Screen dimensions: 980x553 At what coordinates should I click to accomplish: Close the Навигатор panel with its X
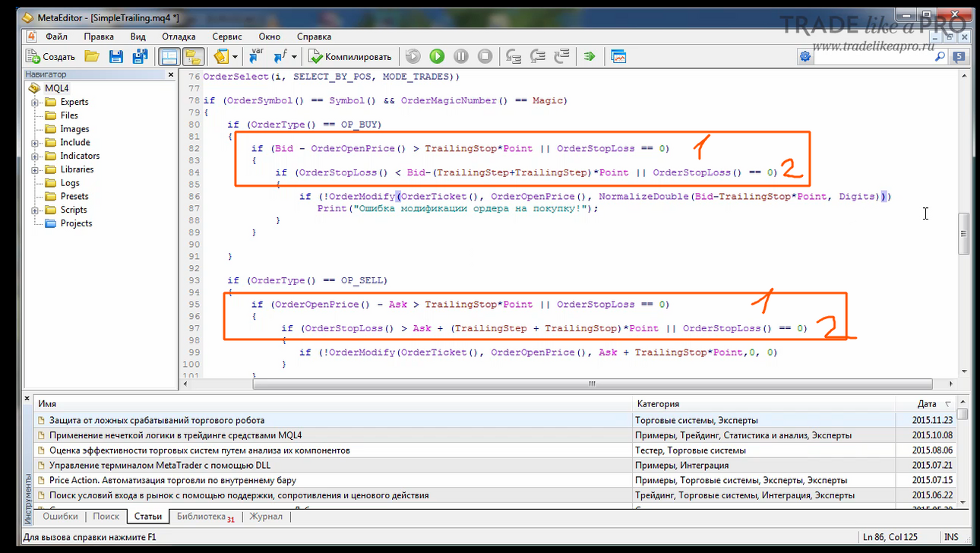pyautogui.click(x=170, y=74)
